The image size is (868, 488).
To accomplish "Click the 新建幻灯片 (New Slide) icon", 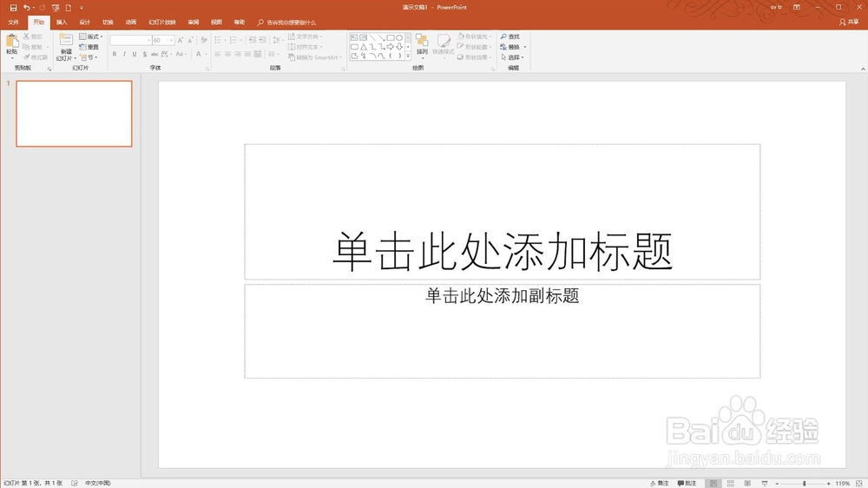I will [66, 40].
